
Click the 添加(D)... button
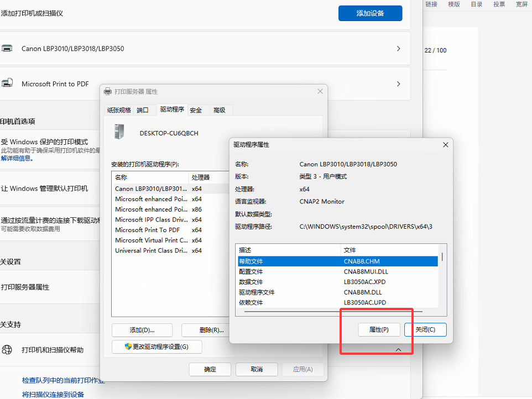tap(142, 330)
